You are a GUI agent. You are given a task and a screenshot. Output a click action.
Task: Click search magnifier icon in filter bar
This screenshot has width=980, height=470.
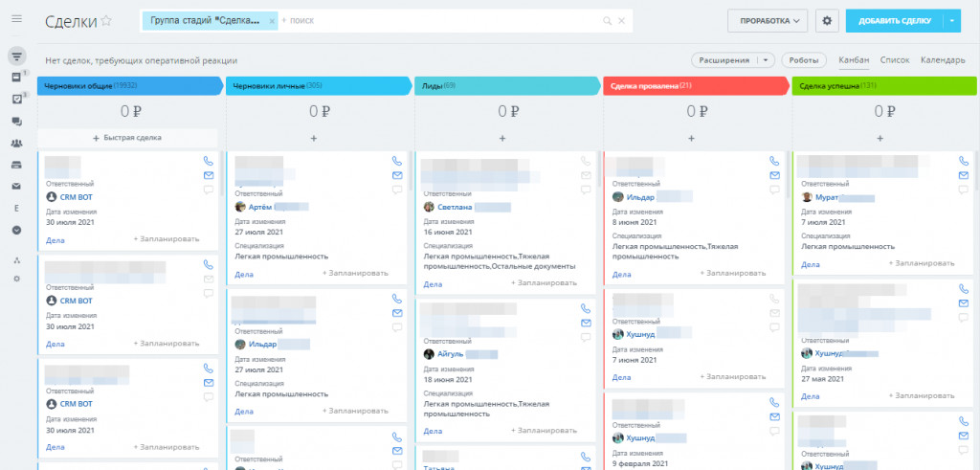pos(607,21)
